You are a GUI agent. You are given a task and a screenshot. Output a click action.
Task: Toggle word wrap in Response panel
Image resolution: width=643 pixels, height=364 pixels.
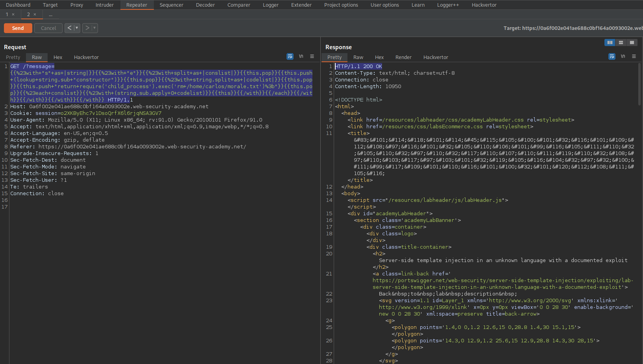612,57
